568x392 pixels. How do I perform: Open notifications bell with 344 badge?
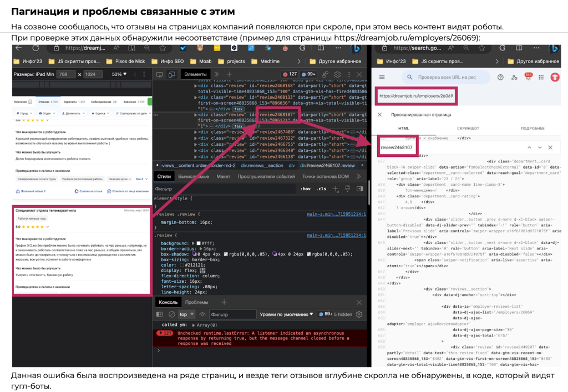[528, 77]
